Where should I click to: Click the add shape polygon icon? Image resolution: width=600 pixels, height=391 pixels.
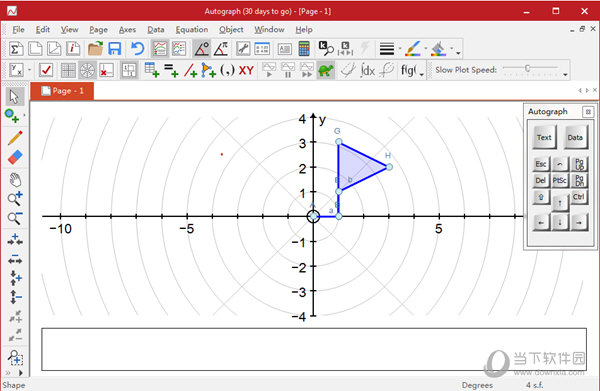click(x=208, y=70)
